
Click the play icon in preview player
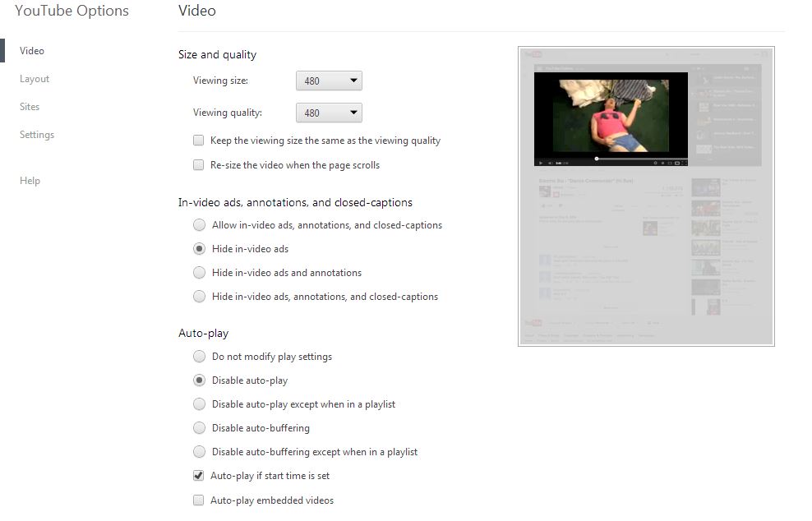(541, 164)
